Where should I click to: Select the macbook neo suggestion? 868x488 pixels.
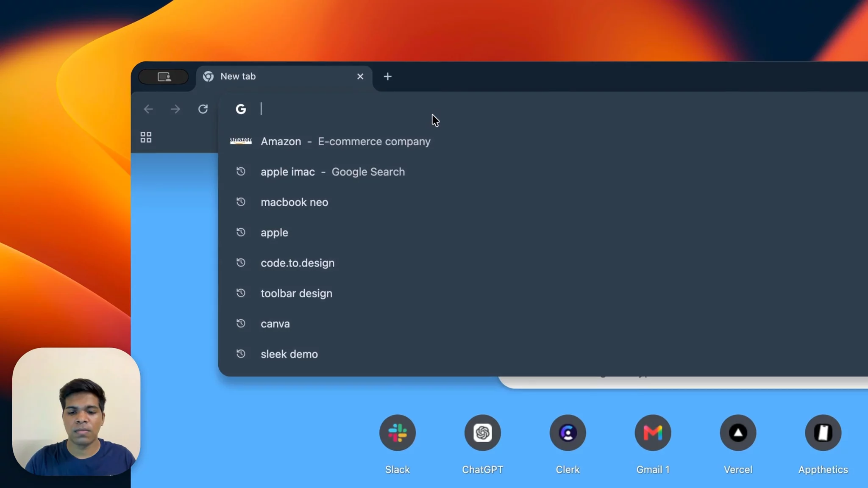click(x=543, y=202)
